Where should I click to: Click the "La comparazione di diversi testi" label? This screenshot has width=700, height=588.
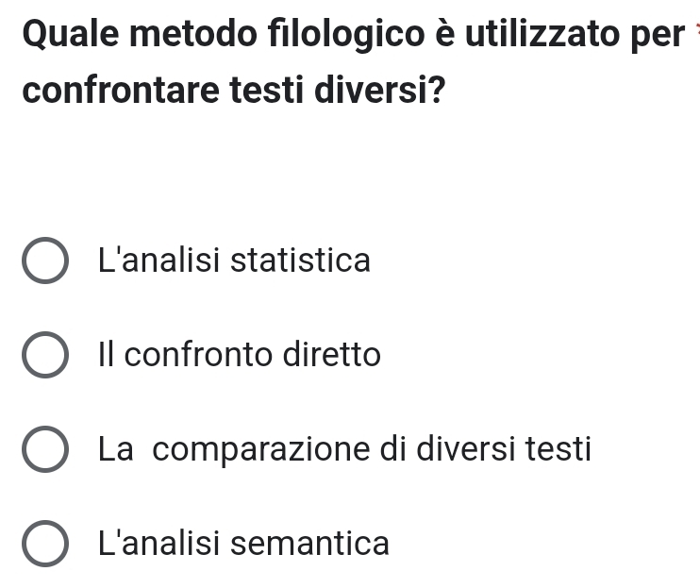point(344,448)
